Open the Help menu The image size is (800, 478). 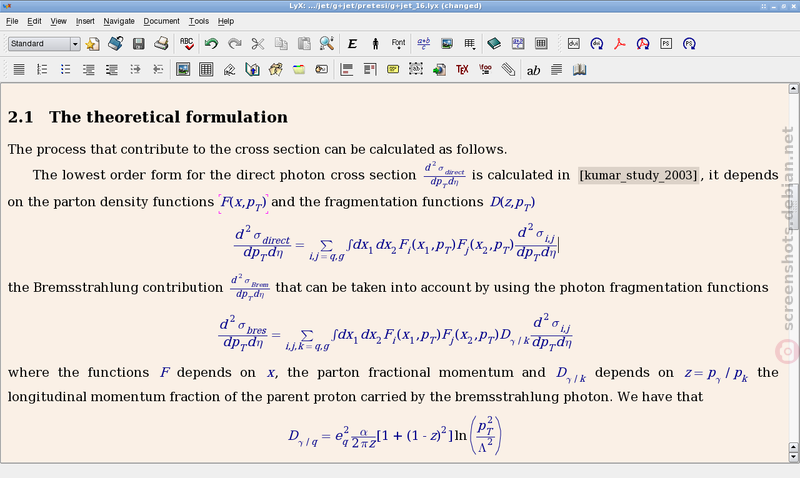(226, 21)
